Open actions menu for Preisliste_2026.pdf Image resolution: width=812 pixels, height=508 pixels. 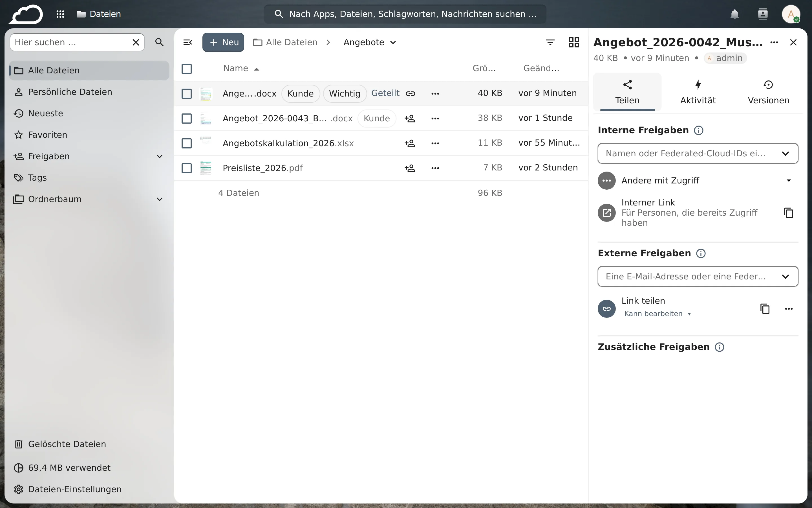click(x=435, y=168)
